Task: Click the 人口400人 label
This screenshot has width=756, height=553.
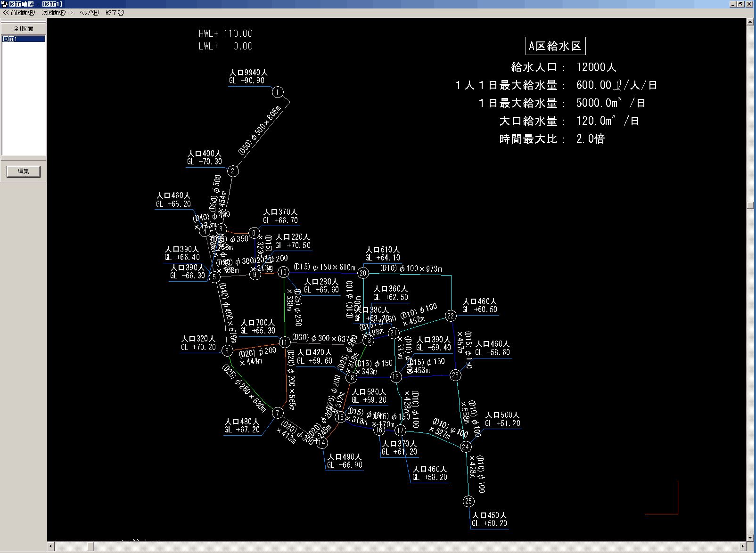Action: click(x=205, y=154)
